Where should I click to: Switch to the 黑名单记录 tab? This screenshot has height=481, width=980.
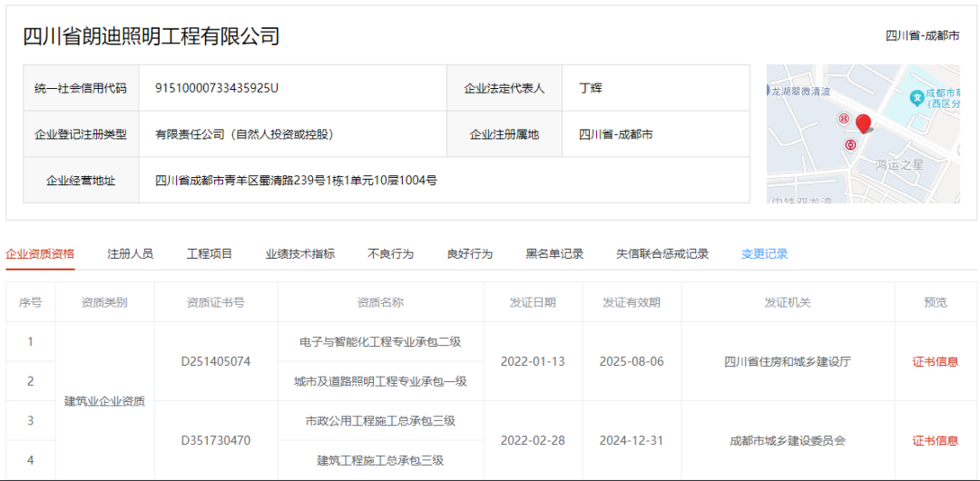tap(554, 254)
